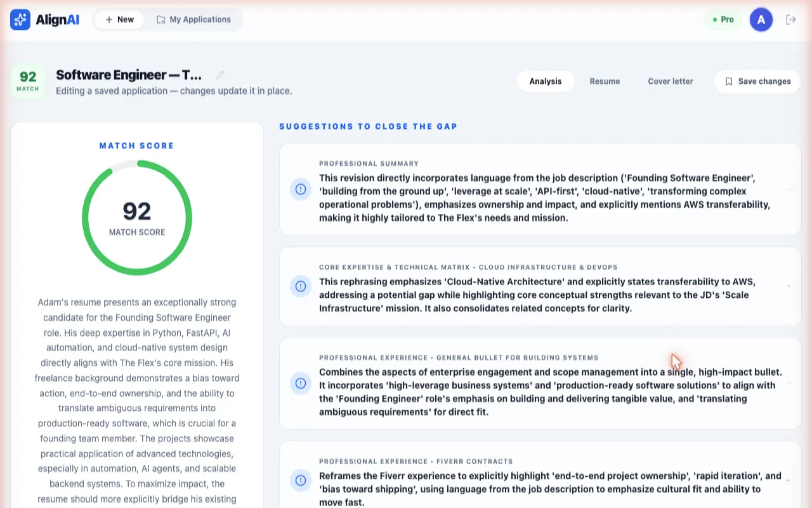This screenshot has width=812, height=508.
Task: Go to My Applications
Action: 193,20
